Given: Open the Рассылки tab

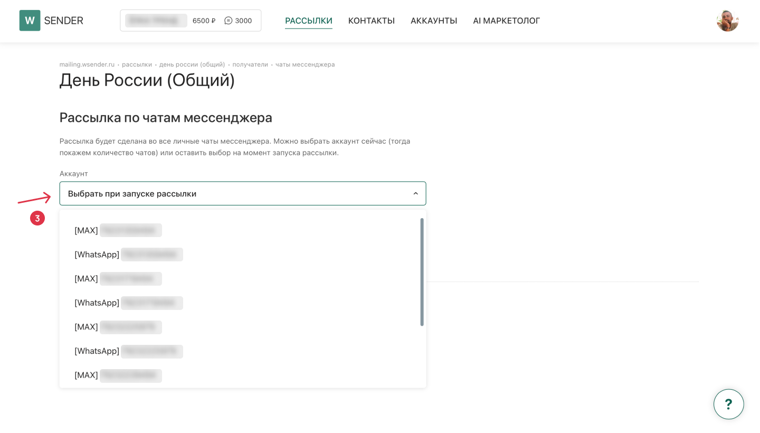Looking at the screenshot, I should (x=308, y=21).
